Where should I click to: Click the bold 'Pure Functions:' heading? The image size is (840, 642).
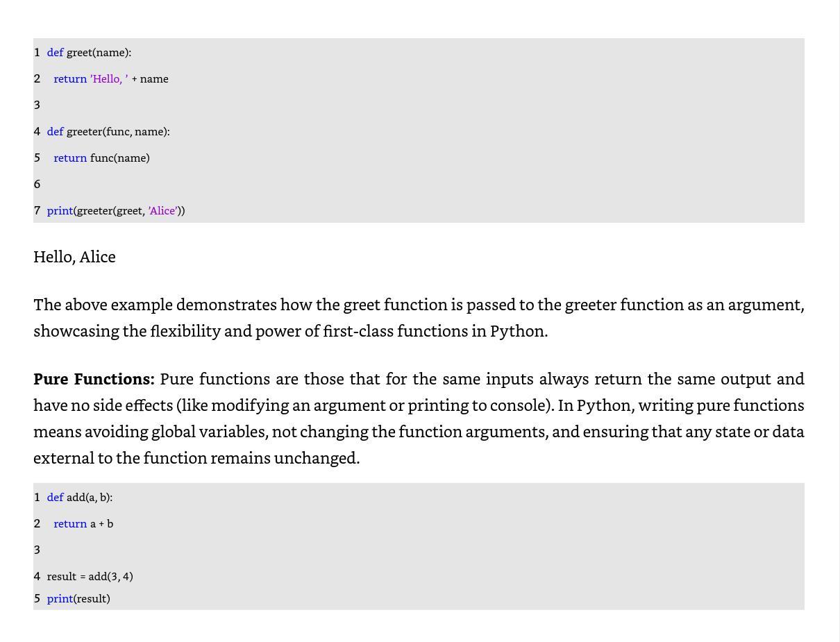(x=94, y=379)
